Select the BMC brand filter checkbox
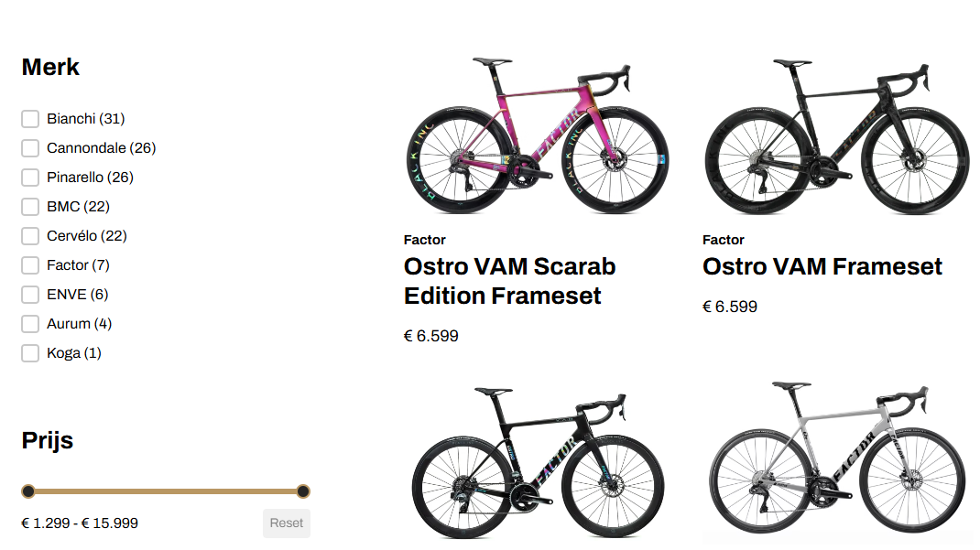The width and height of the screenshot is (980, 550). (x=30, y=207)
